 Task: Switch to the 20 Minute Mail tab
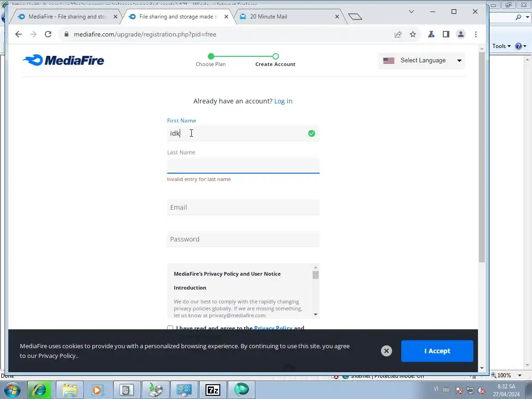point(288,17)
